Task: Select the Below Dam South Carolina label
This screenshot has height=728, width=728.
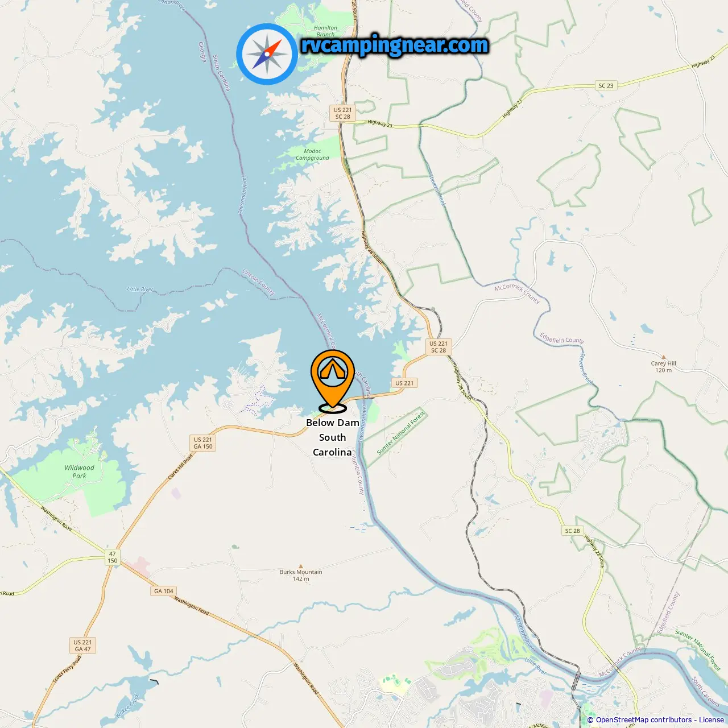Action: coord(333,437)
